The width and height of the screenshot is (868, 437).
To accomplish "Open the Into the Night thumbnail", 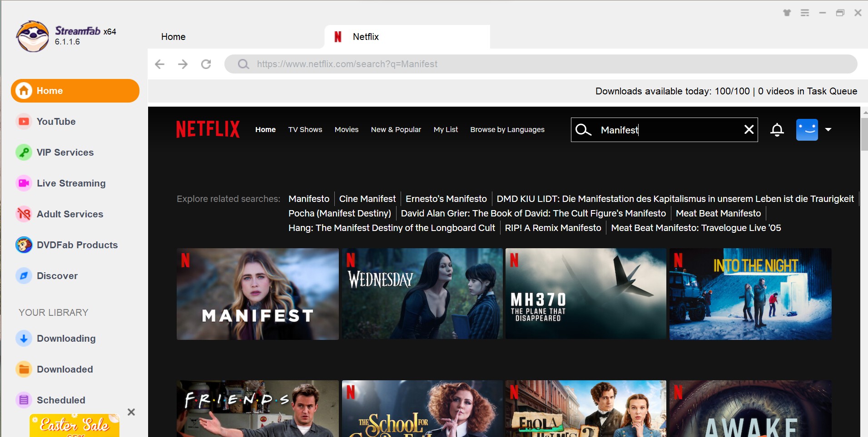I will [x=750, y=294].
